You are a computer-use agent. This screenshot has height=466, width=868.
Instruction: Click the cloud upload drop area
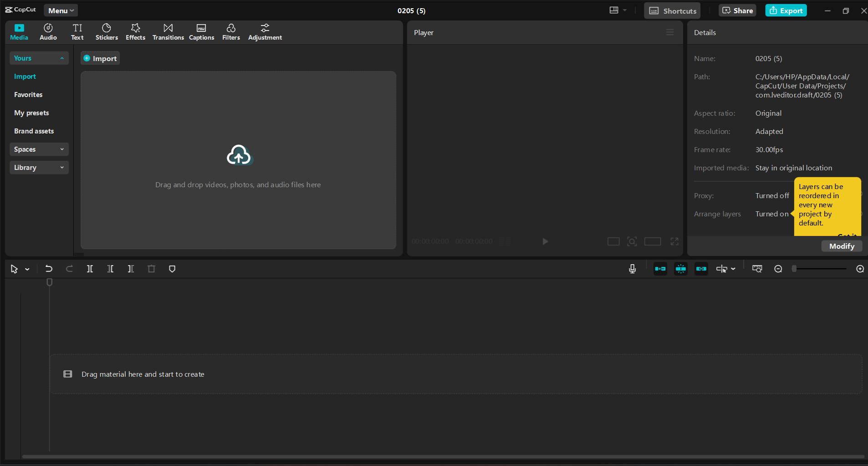238,159
